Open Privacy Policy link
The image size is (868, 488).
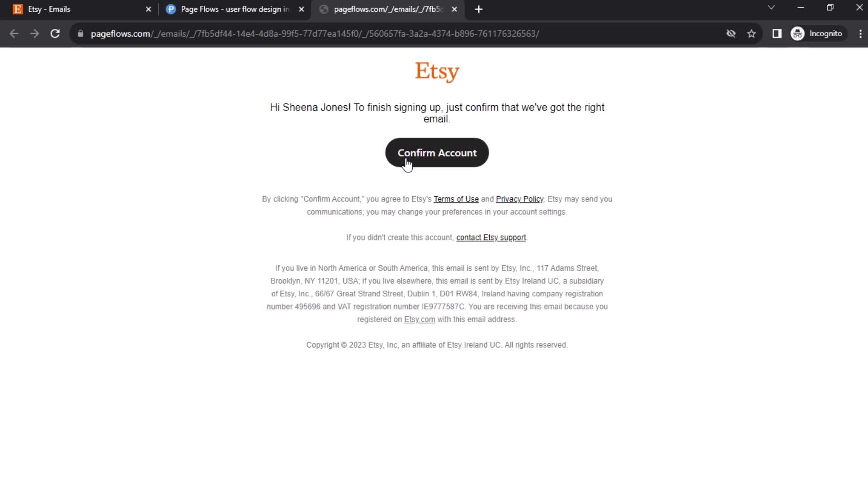click(x=520, y=199)
